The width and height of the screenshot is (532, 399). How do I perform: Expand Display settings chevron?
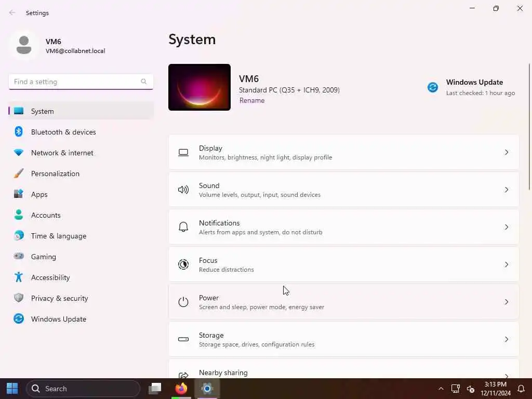click(x=506, y=152)
